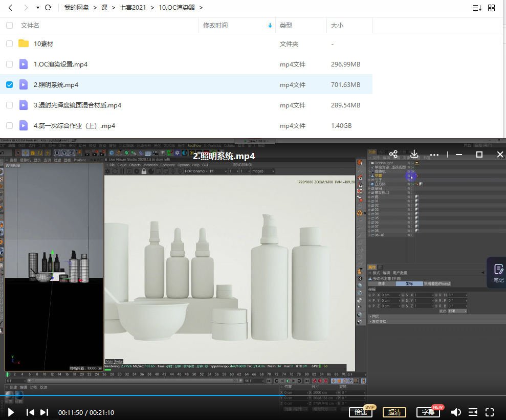
Task: Pause rendering in the Octane Live Viewer
Action: tap(122, 171)
